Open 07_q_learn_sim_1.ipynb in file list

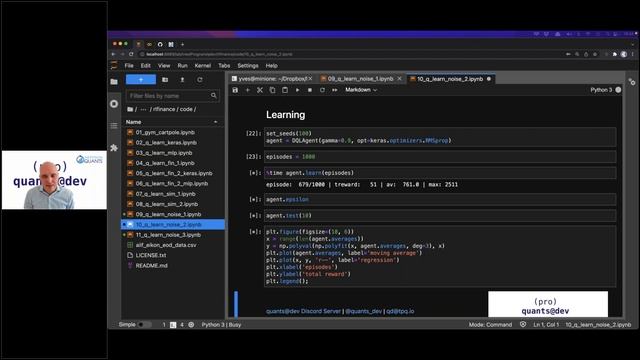165,194
